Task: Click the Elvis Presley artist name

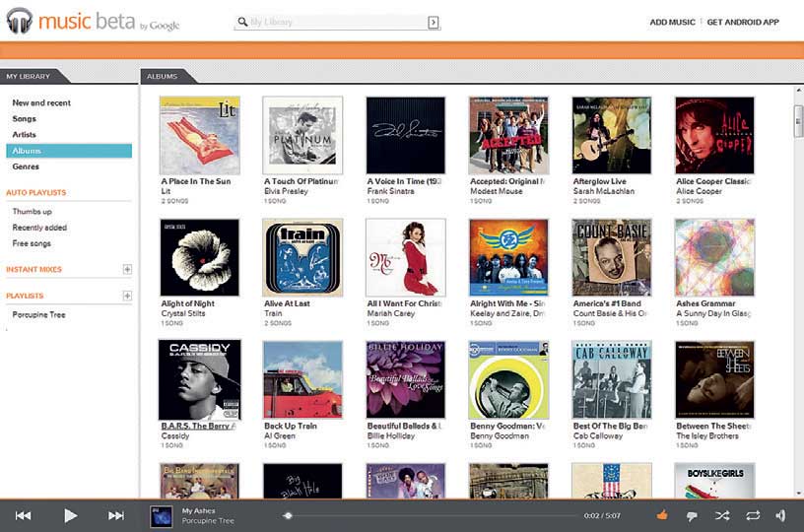Action: click(x=286, y=191)
